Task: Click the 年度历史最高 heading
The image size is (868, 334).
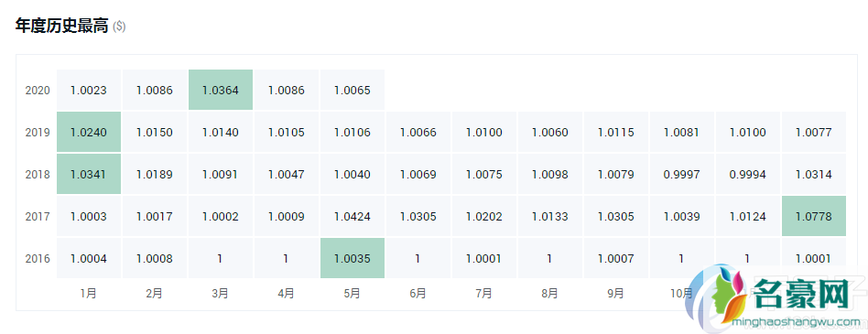Action: [x=61, y=26]
